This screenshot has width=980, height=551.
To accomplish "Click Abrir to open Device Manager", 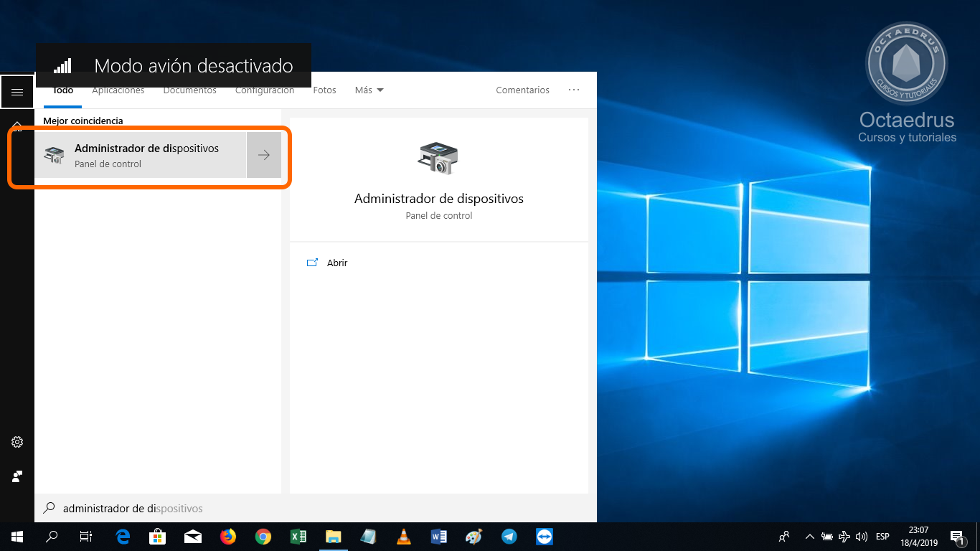I will click(x=337, y=263).
